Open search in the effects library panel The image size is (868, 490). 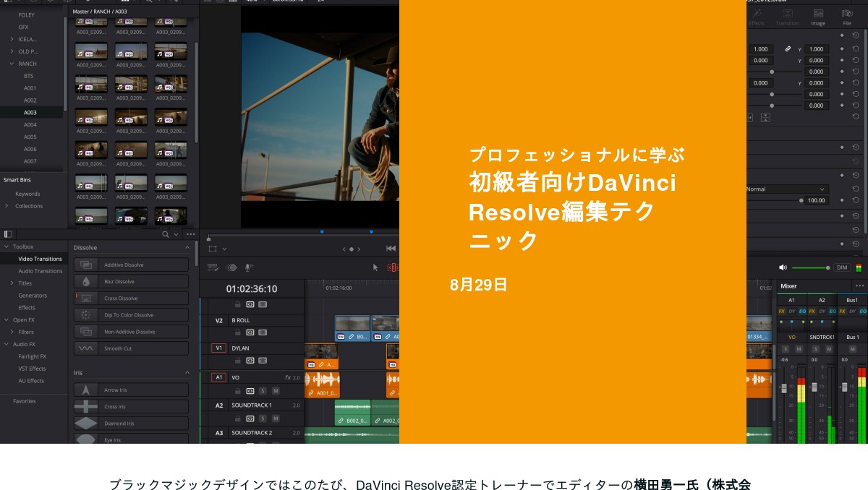166,234
